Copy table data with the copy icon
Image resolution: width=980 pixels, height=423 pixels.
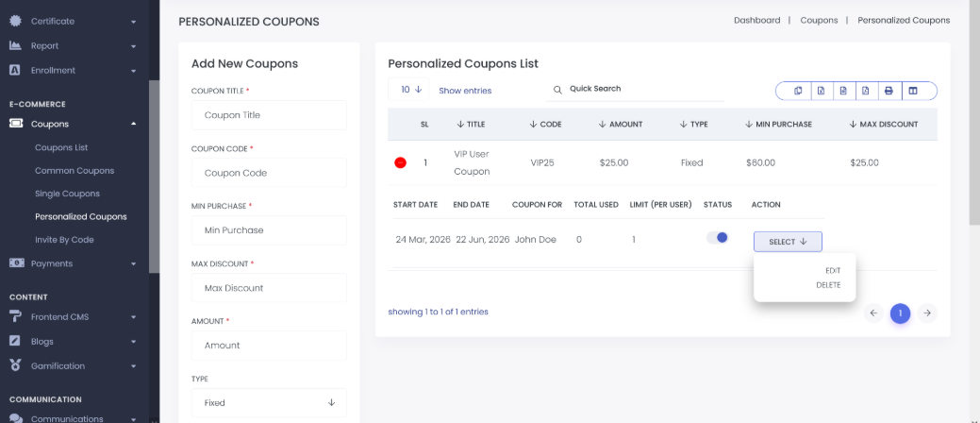tap(798, 92)
